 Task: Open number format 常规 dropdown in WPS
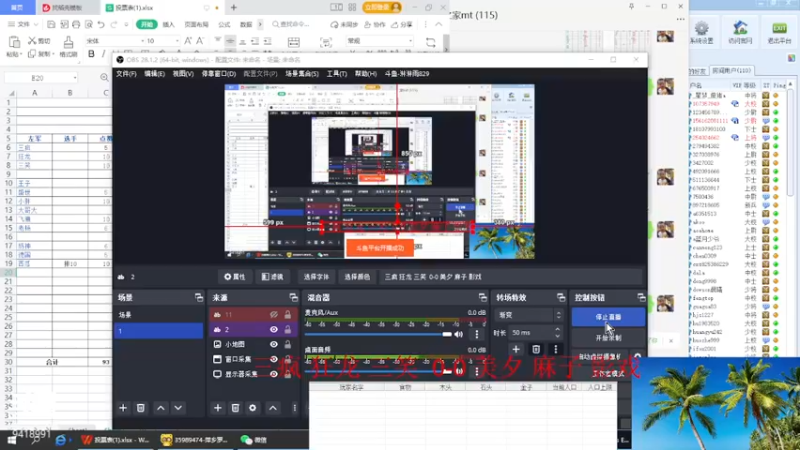click(410, 41)
